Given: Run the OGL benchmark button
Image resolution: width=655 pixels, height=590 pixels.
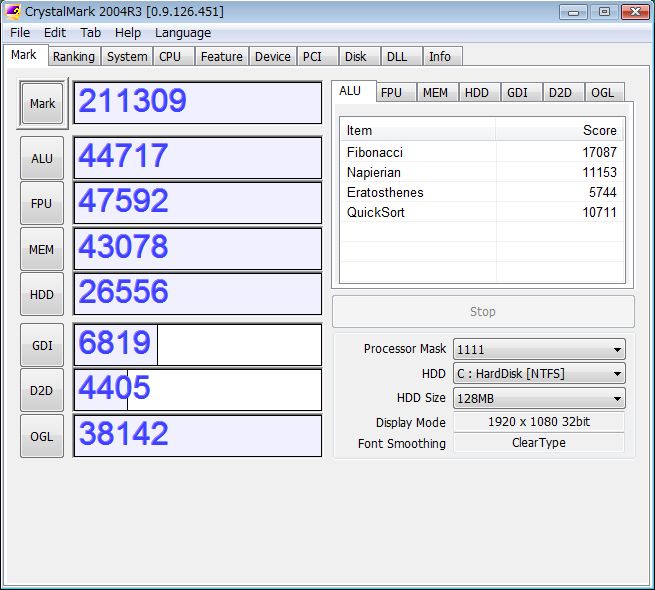Looking at the screenshot, I should [x=42, y=436].
